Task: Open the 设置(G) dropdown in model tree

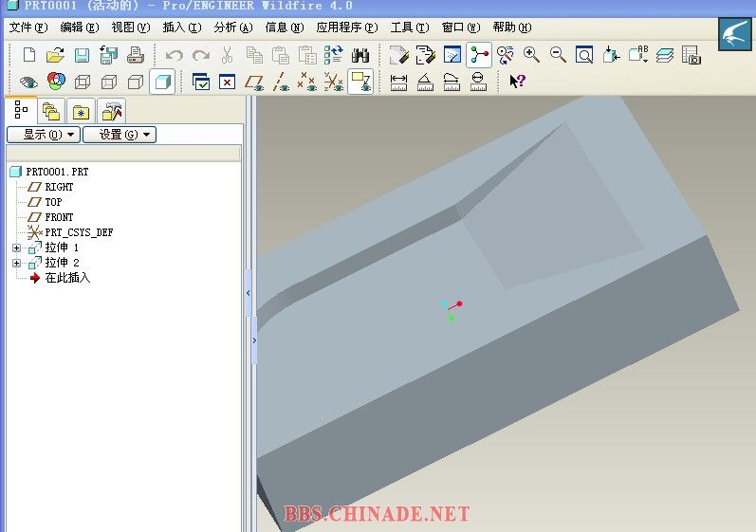Action: point(119,135)
